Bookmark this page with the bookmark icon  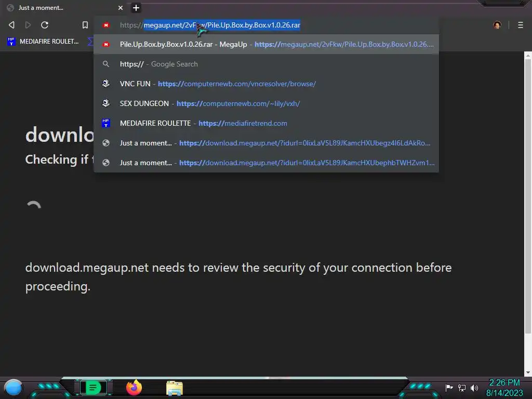[x=85, y=25]
